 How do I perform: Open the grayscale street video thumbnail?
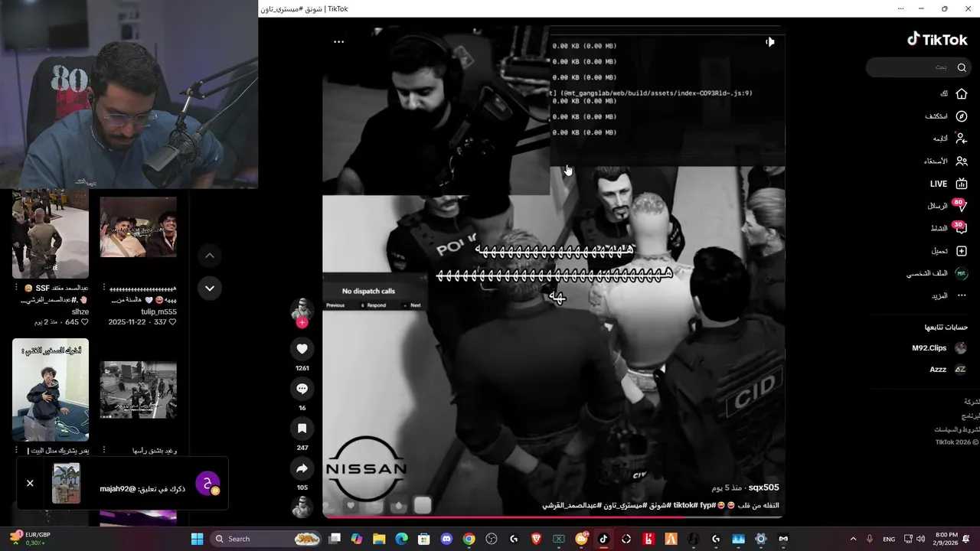[138, 390]
